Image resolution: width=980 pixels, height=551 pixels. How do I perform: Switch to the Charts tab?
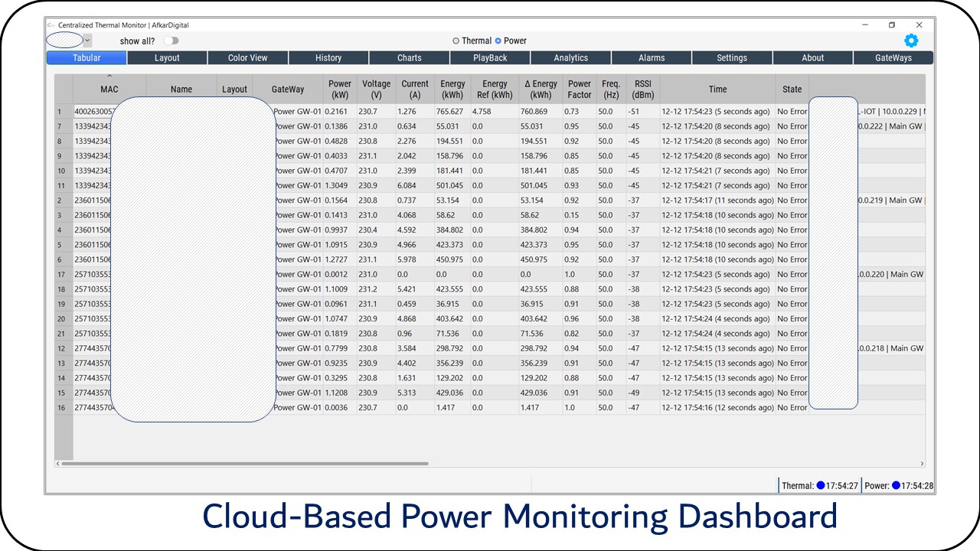click(x=409, y=58)
